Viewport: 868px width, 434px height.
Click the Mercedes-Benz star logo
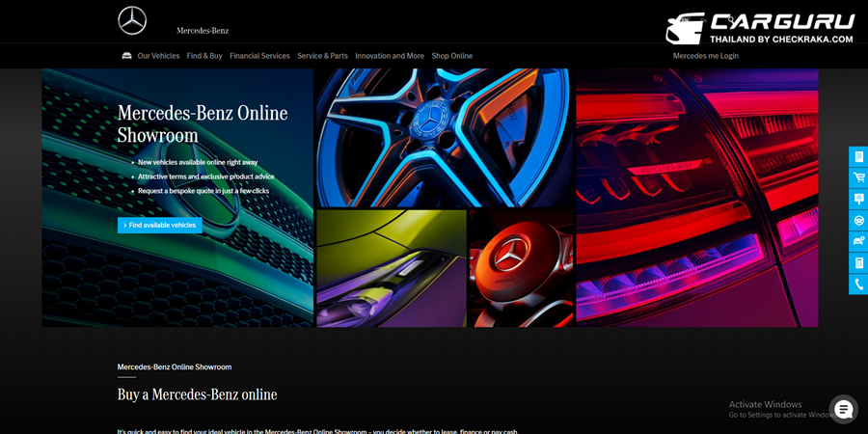[x=132, y=21]
